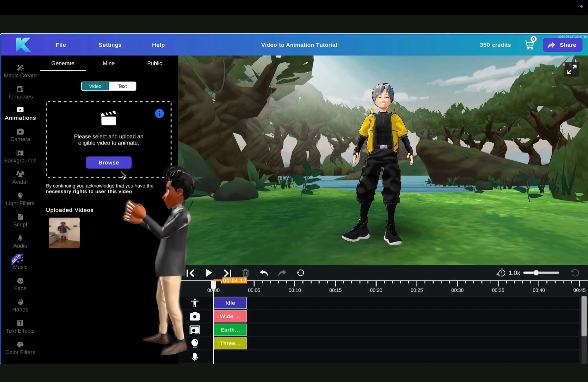Click the Share button
Viewport: 588px width, 382px height.
tap(563, 45)
